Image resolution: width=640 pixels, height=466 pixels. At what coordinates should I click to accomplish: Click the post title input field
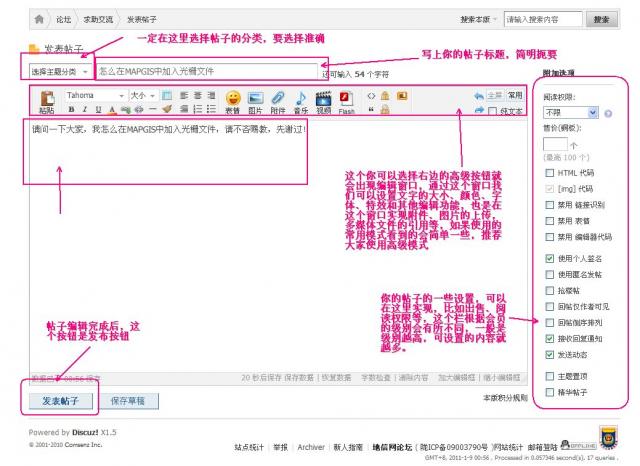coord(205,72)
